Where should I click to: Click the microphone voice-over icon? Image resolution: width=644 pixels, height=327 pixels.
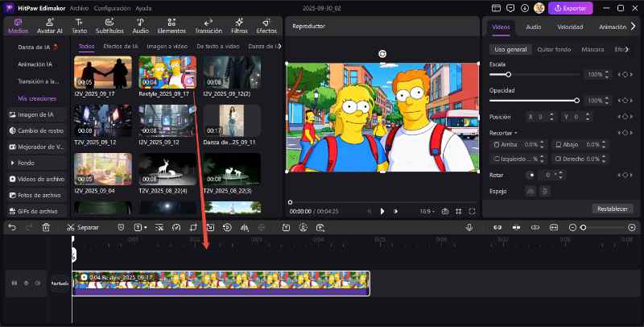pos(469,228)
